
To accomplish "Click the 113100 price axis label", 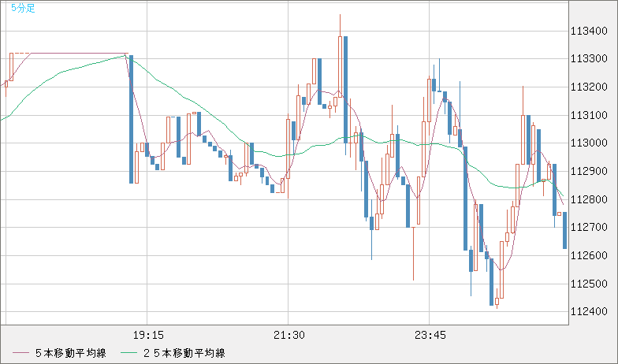I will point(589,115).
